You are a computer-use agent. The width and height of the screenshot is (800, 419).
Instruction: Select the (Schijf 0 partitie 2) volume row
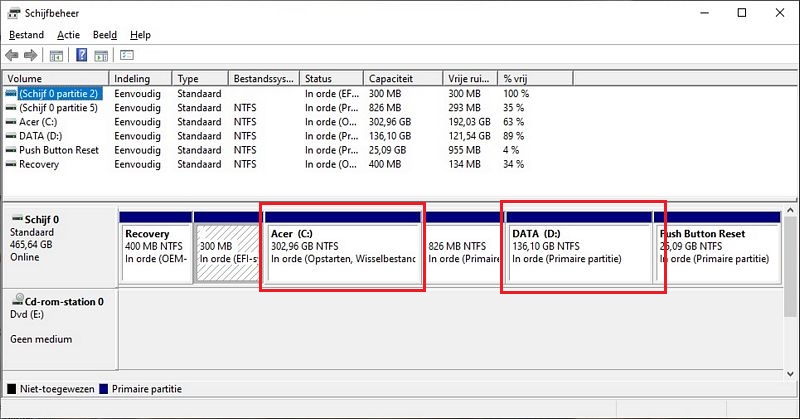(58, 94)
